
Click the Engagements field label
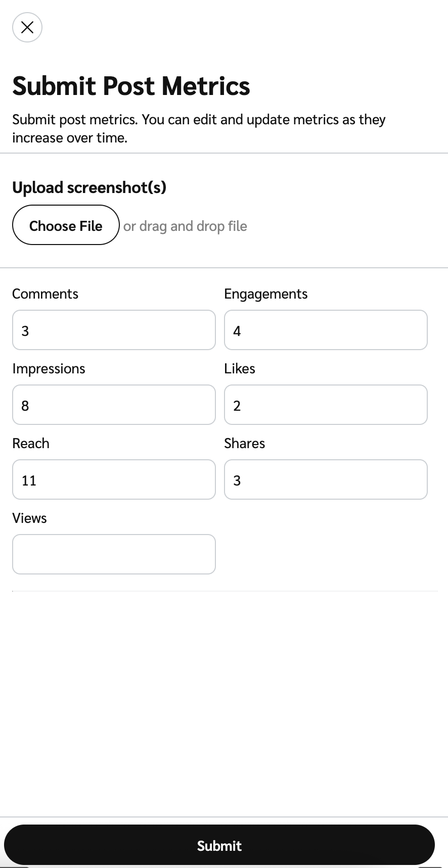point(265,294)
